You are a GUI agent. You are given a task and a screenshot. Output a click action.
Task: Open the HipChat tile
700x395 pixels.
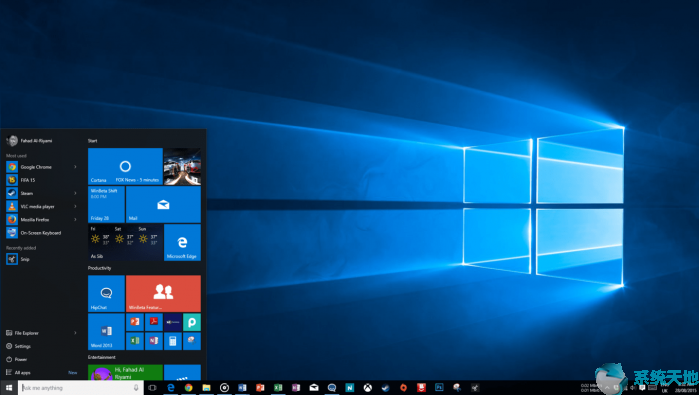[x=106, y=294]
